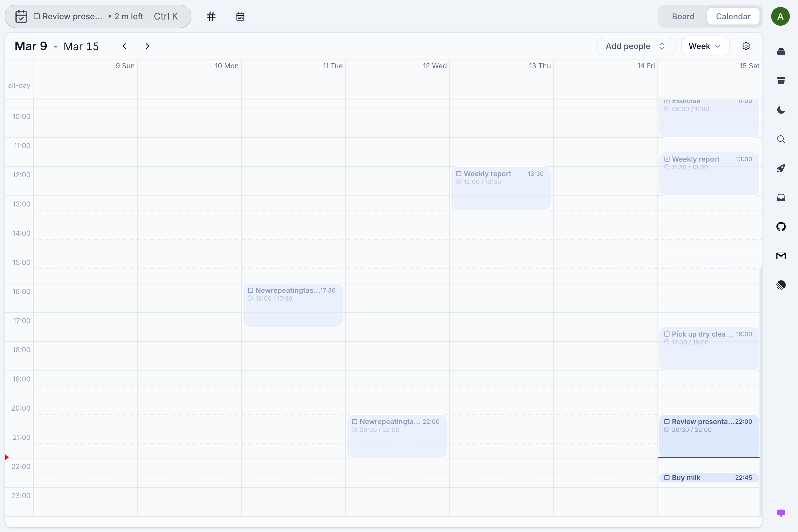The width and height of the screenshot is (798, 532).
Task: Switch to the Board tab
Action: point(683,16)
